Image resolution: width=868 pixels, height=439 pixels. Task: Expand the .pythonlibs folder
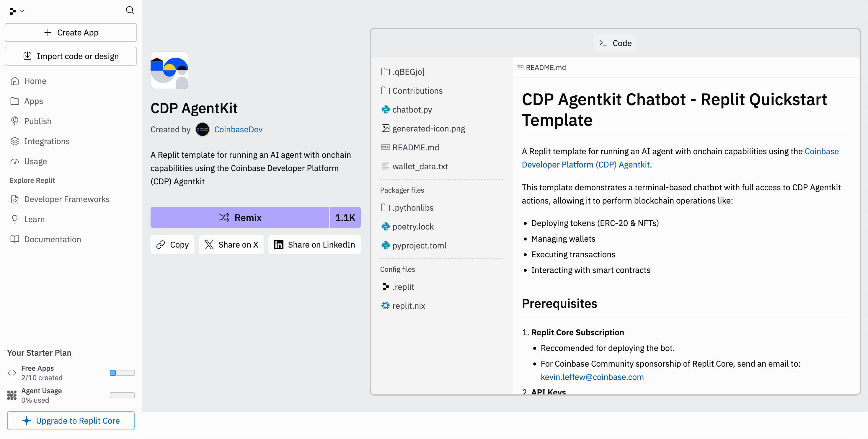point(412,208)
